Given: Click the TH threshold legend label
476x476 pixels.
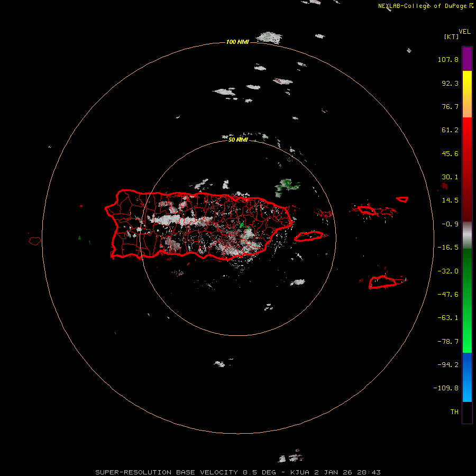Looking at the screenshot, I should [x=454, y=412].
